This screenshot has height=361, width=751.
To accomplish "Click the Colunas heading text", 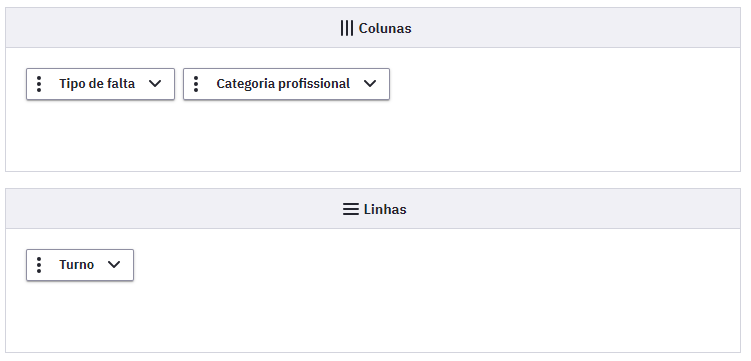I will tap(385, 28).
